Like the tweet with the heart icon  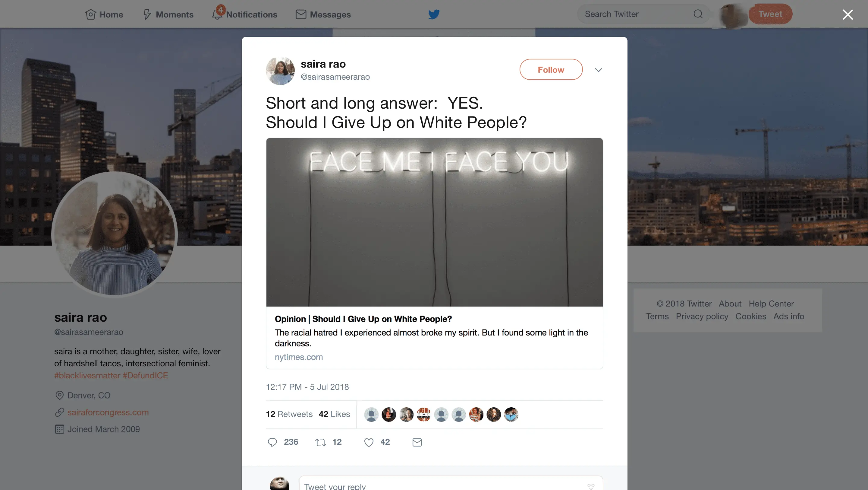(x=369, y=442)
